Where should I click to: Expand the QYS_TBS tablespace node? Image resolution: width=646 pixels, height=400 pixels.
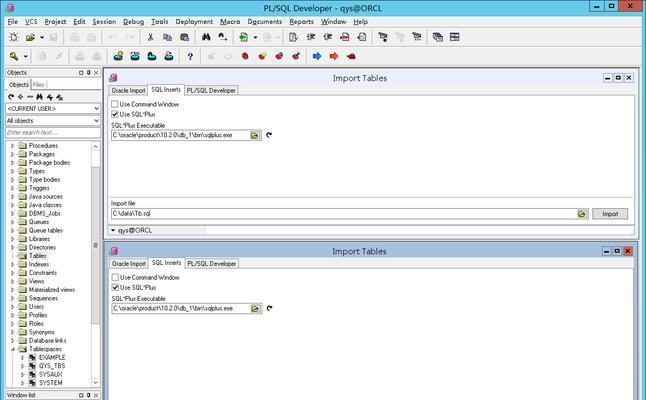click(22, 366)
